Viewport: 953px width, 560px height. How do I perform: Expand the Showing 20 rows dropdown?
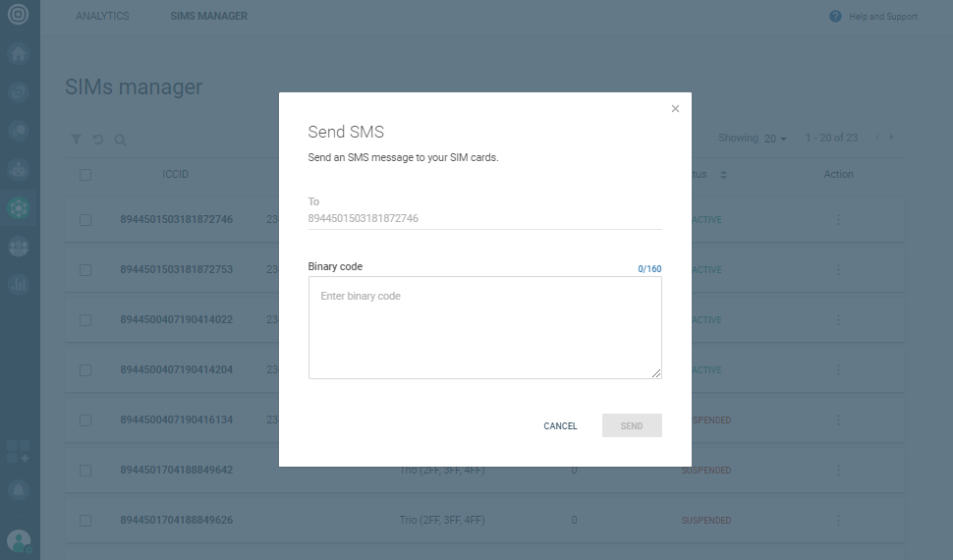[x=775, y=139]
